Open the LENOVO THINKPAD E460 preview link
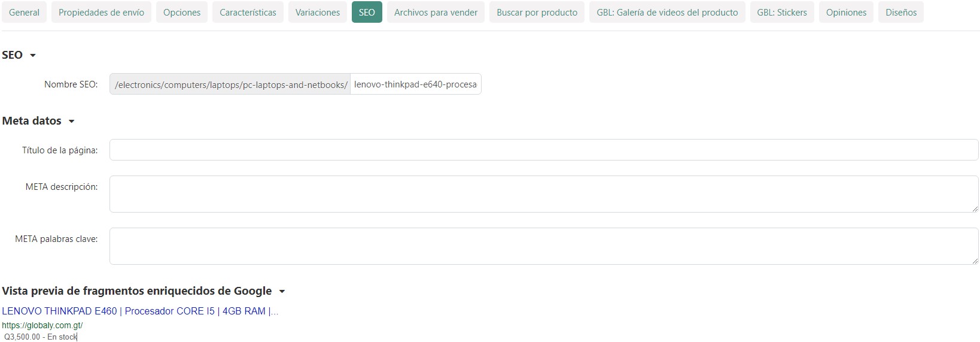The height and width of the screenshot is (342, 980). 139,311
